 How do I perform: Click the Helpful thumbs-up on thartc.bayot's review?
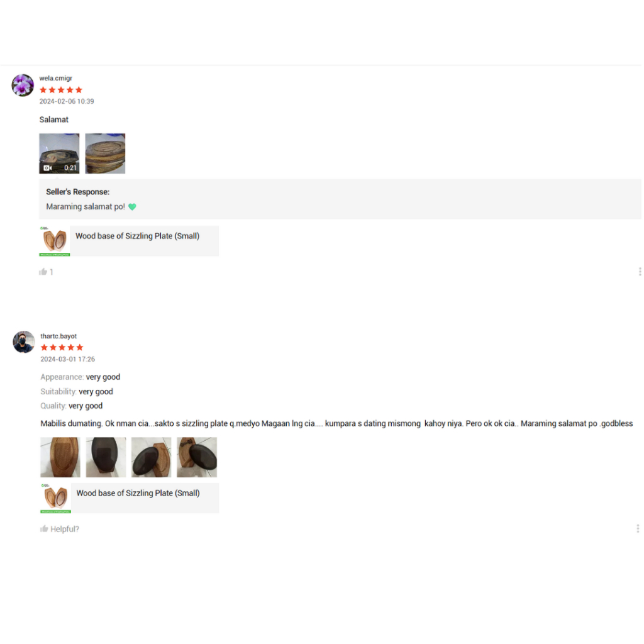(x=44, y=528)
